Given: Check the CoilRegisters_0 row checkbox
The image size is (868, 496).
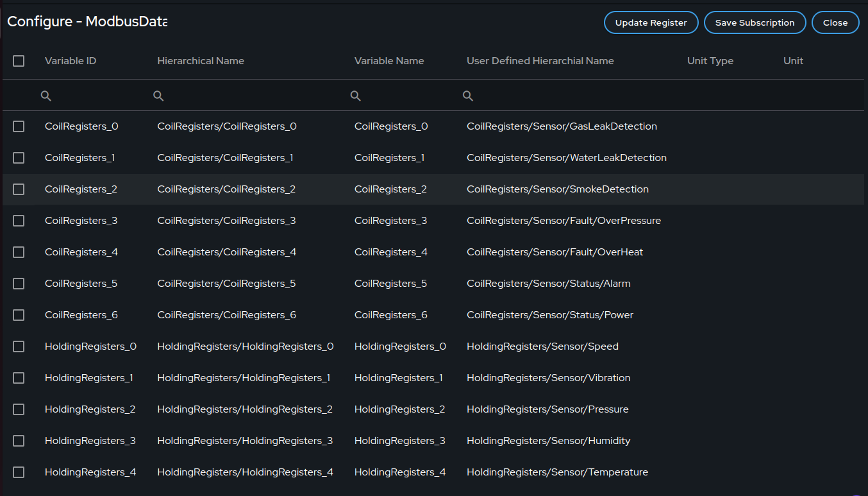Looking at the screenshot, I should click(x=19, y=126).
